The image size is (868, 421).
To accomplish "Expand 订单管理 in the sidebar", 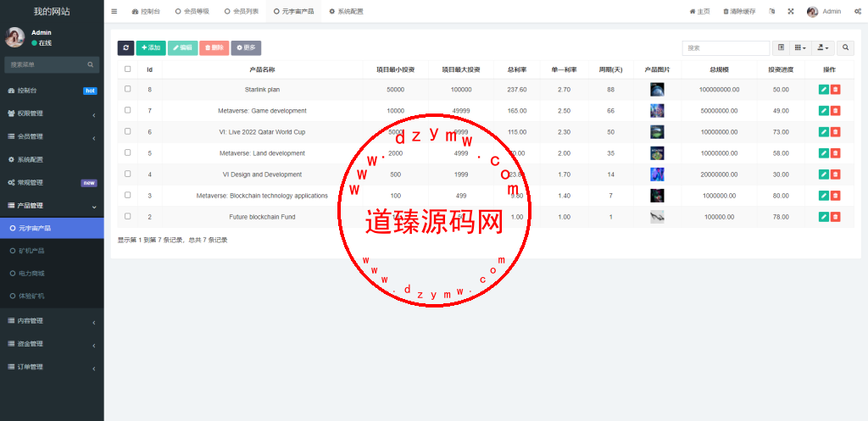I will (52, 367).
